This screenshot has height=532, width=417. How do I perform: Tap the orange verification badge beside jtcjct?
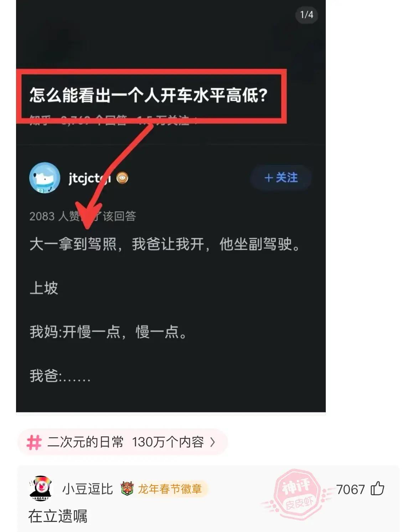(x=122, y=178)
